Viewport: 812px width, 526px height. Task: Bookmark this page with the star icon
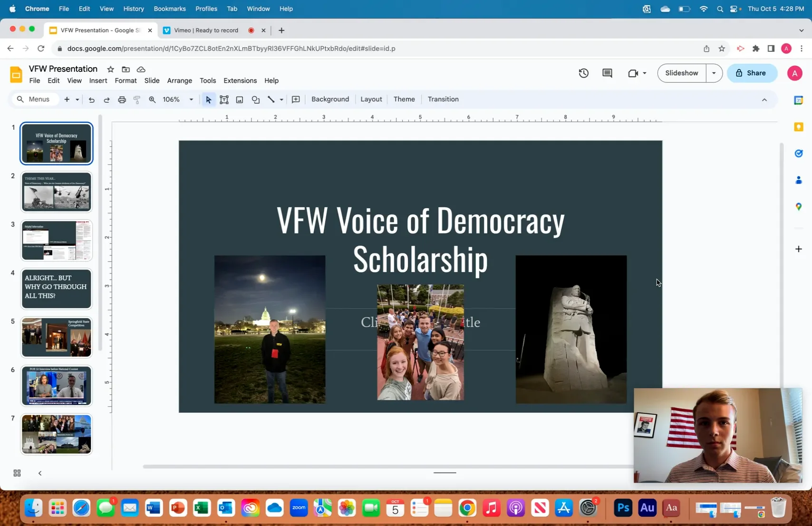(x=722, y=49)
